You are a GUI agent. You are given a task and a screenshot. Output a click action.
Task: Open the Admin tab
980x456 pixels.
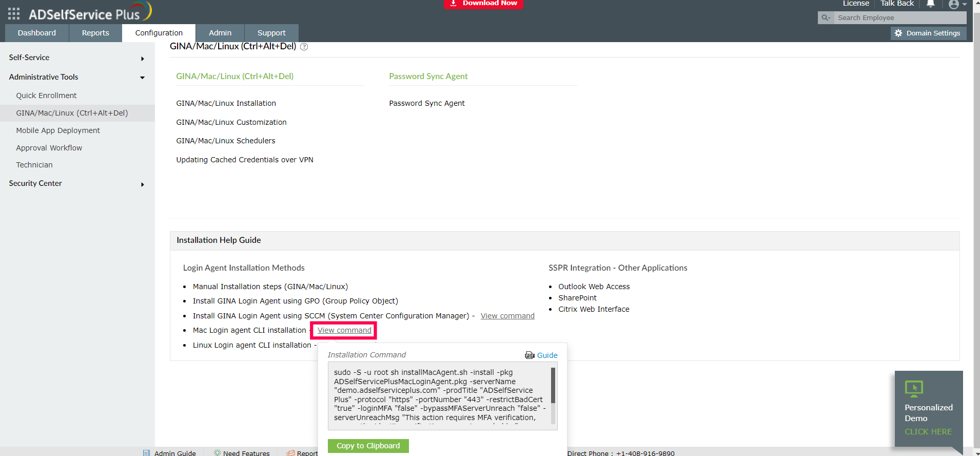pos(220,33)
